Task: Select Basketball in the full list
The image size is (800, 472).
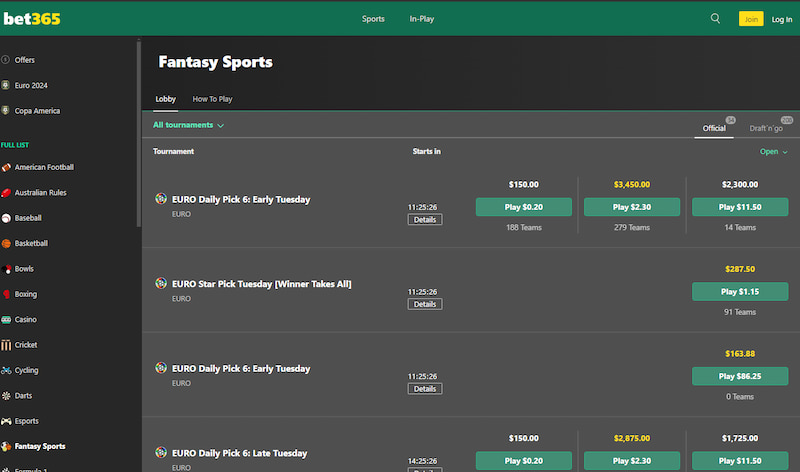Action: coord(31,243)
